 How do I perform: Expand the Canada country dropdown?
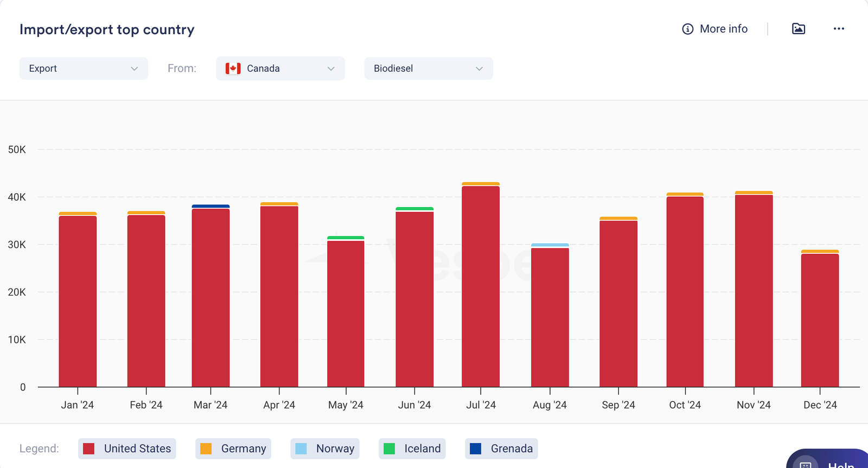pos(280,69)
